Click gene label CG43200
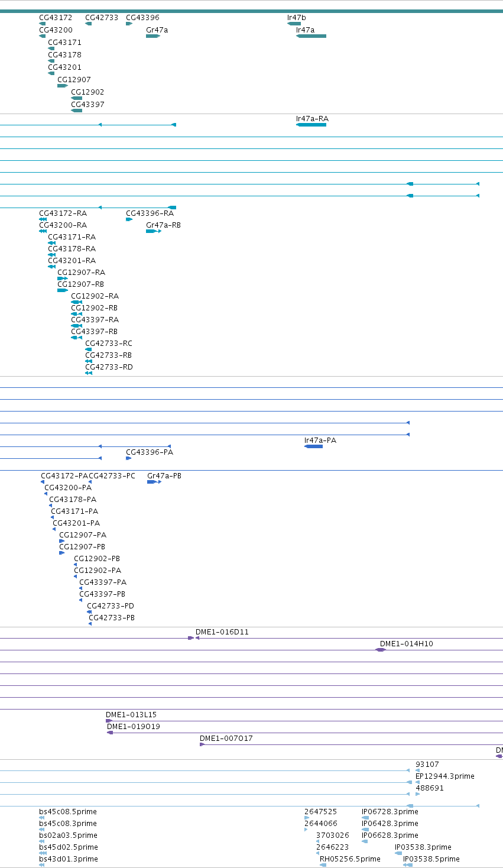The image size is (503, 868). tap(56, 30)
